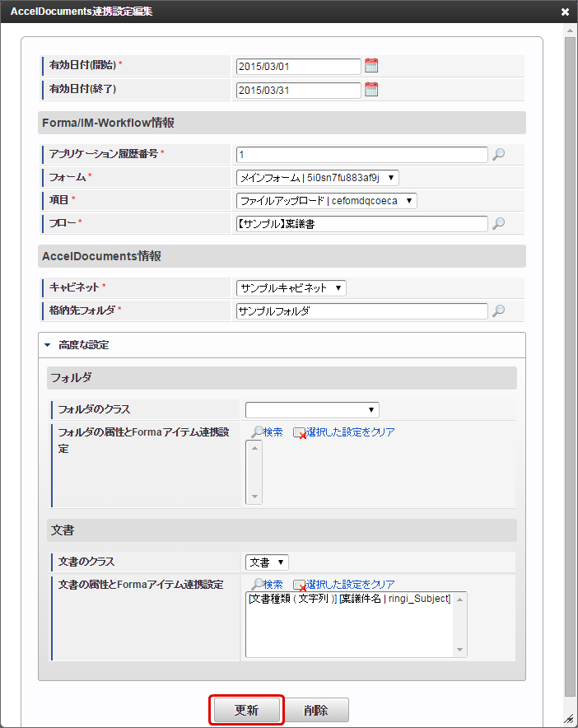The height and width of the screenshot is (728, 578).
Task: Click scroll down arrow in folder attributes list
Action: click(254, 497)
